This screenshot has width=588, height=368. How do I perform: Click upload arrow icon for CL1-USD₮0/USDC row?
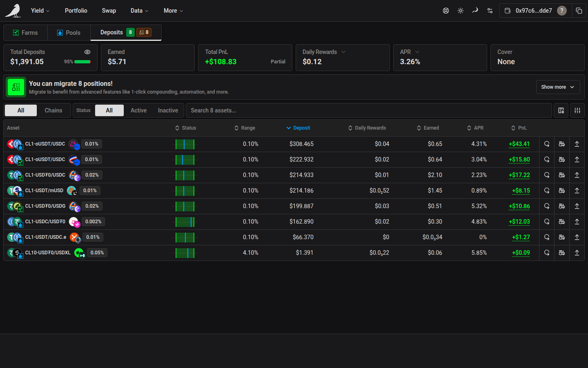tap(577, 175)
